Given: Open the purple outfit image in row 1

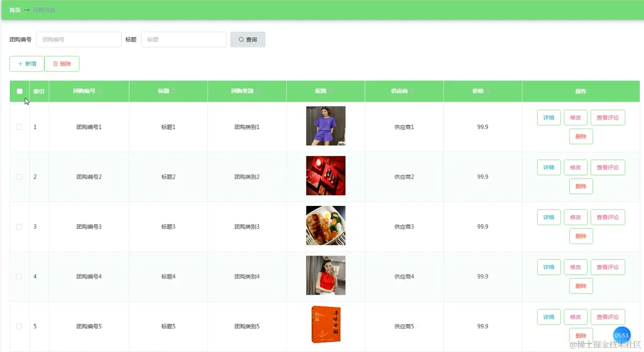Looking at the screenshot, I should click(326, 126).
